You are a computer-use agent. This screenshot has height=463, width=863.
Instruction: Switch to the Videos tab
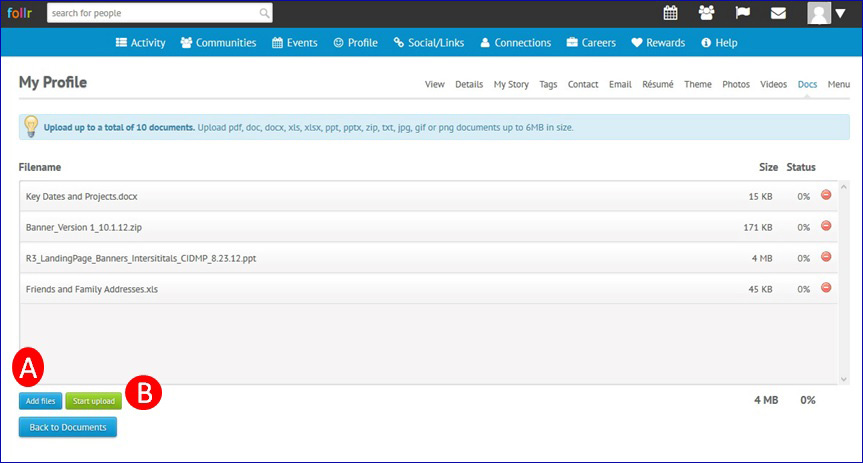773,84
